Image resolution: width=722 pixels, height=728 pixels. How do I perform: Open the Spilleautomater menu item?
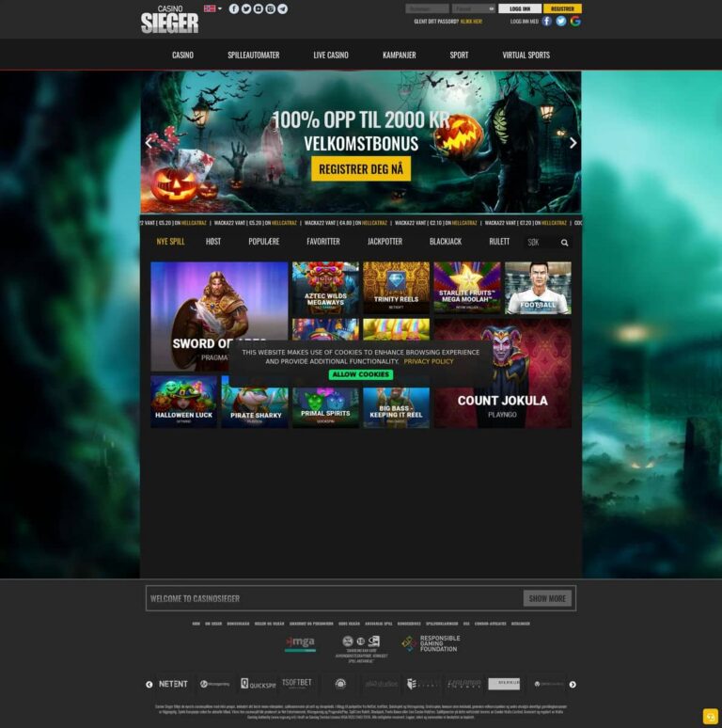[x=253, y=55]
